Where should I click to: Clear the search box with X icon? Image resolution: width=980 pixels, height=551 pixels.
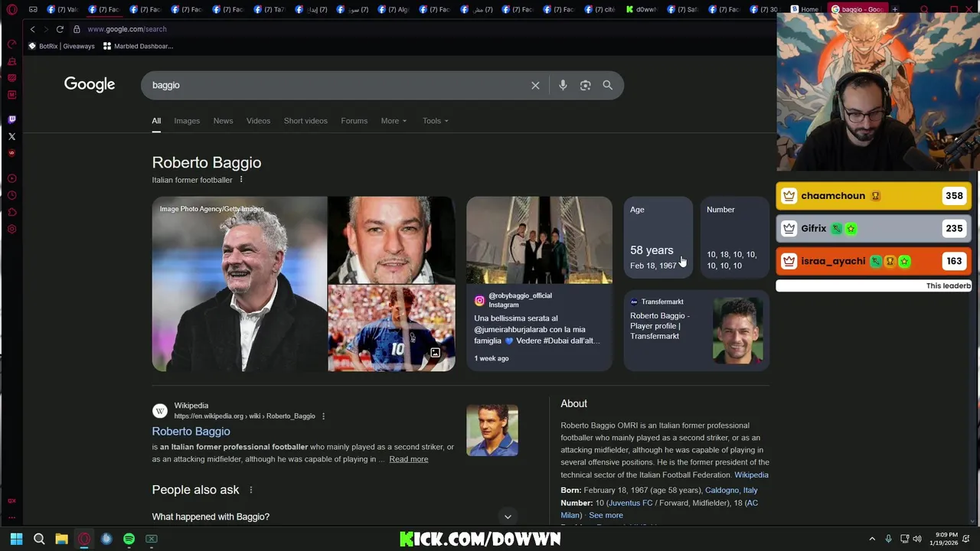click(x=535, y=85)
